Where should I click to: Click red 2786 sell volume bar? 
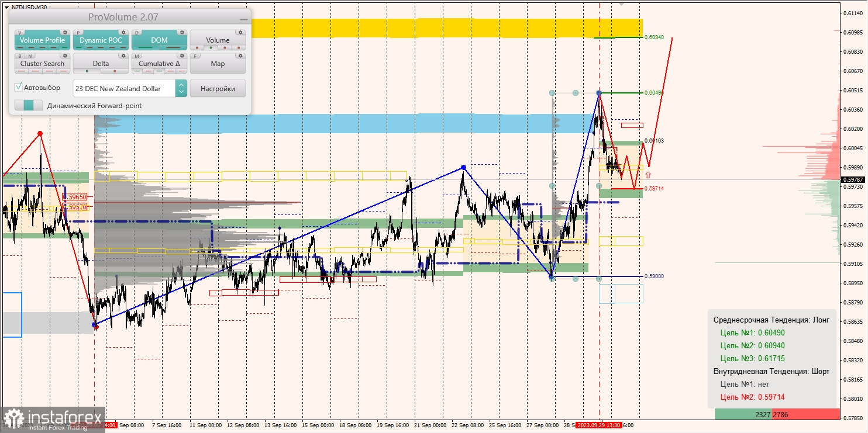click(805, 414)
